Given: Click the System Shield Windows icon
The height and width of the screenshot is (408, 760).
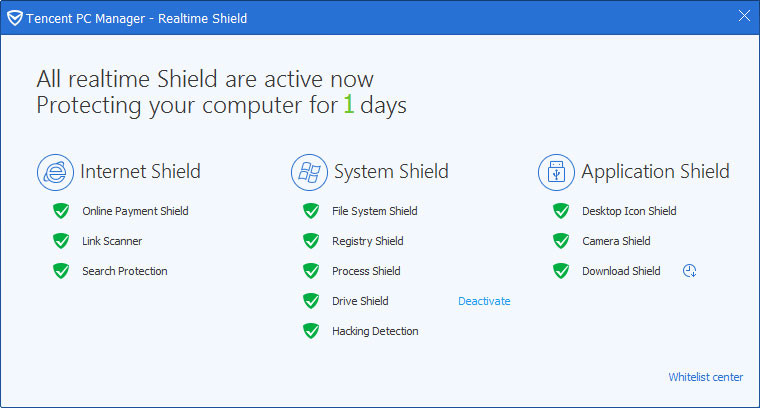Looking at the screenshot, I should tap(309, 172).
